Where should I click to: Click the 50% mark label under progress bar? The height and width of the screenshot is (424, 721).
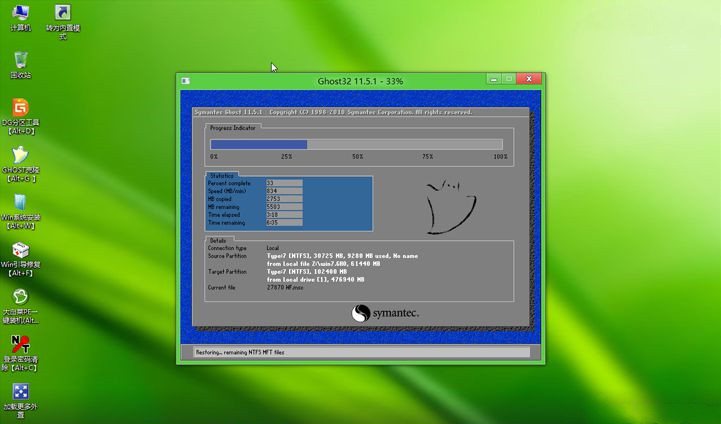(x=357, y=157)
